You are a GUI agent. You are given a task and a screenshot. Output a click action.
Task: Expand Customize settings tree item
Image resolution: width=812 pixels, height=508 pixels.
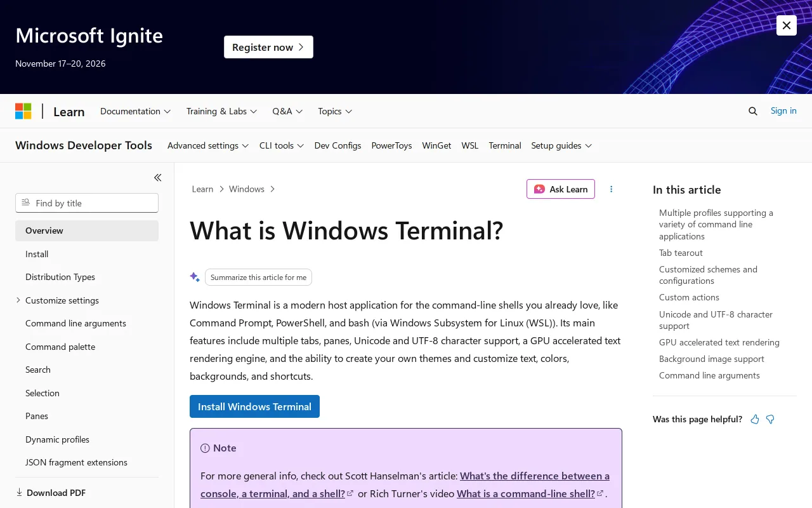click(x=18, y=300)
